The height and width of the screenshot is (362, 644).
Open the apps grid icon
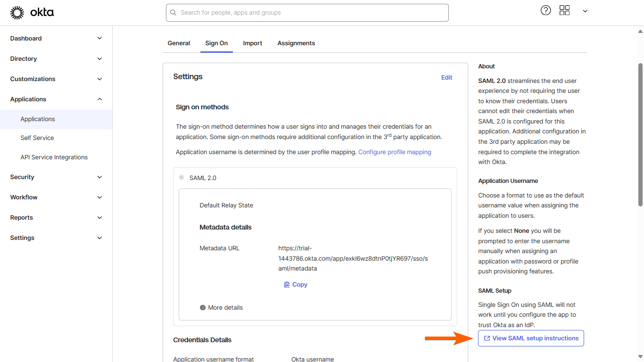tap(564, 10)
